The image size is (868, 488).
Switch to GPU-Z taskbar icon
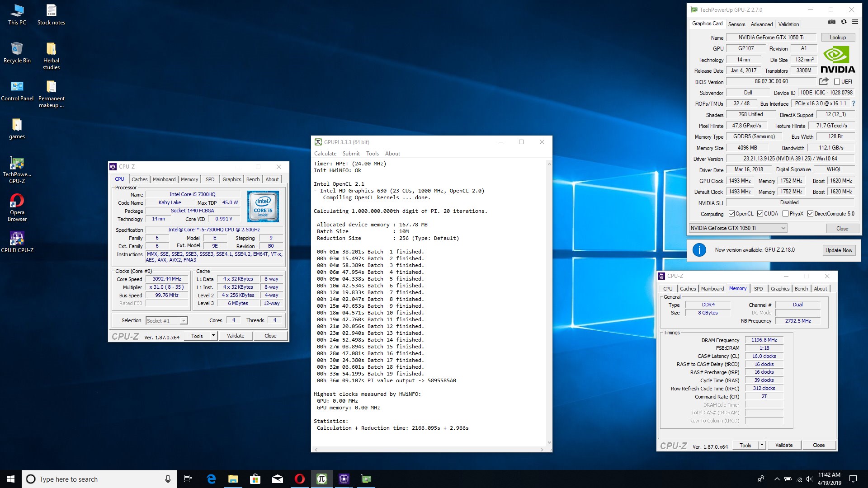click(x=366, y=479)
